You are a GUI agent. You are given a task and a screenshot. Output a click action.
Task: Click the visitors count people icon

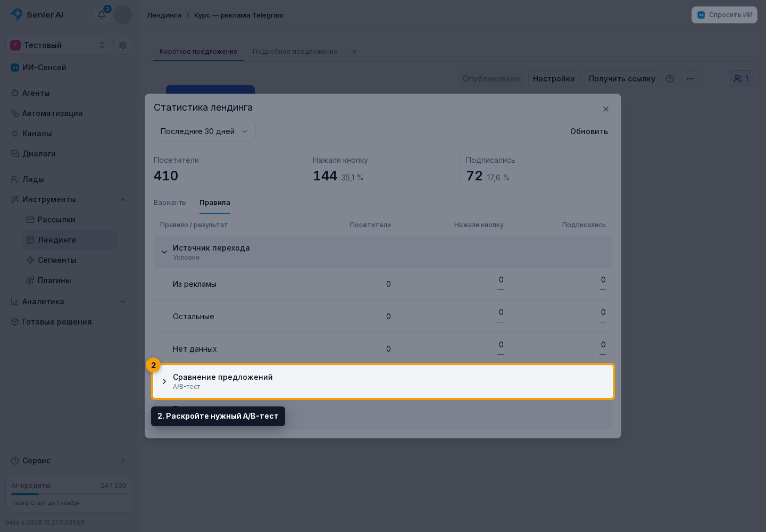pyautogui.click(x=741, y=79)
